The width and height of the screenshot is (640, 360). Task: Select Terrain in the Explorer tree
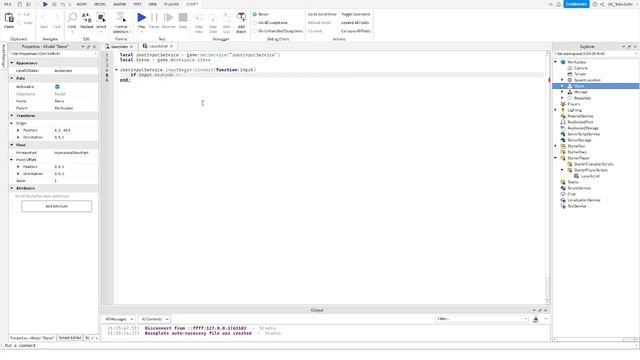pos(580,74)
